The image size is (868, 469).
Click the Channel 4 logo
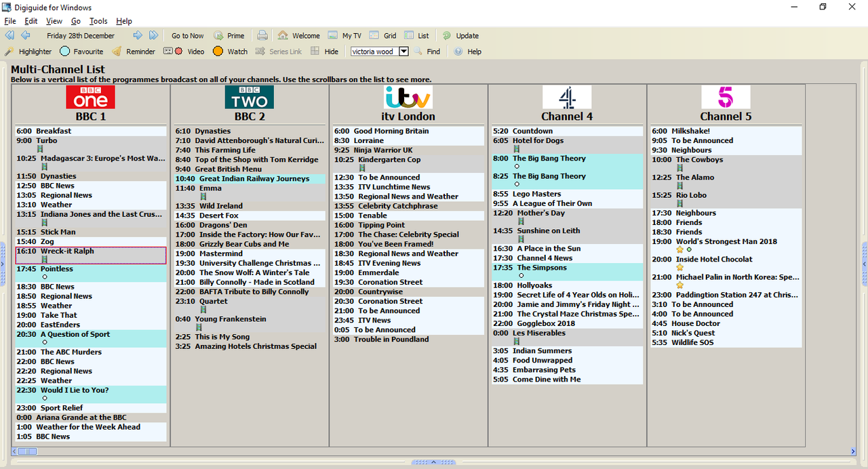567,97
